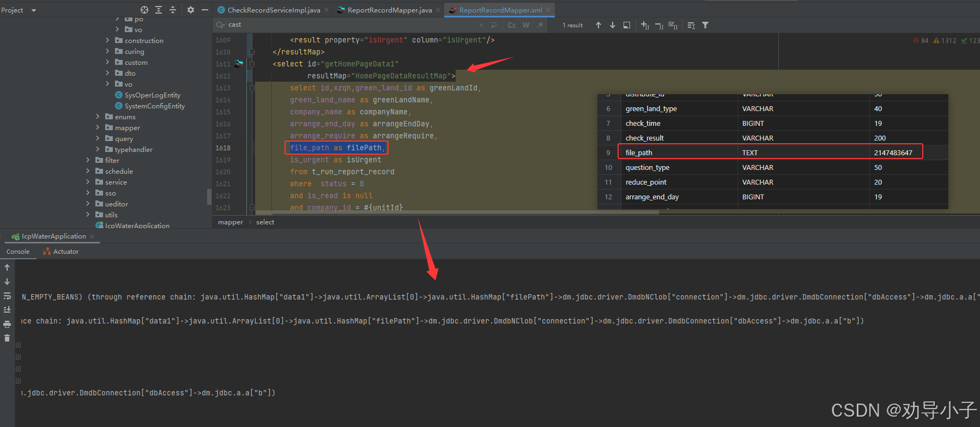Collapse all nodes in Project panel

[173, 10]
